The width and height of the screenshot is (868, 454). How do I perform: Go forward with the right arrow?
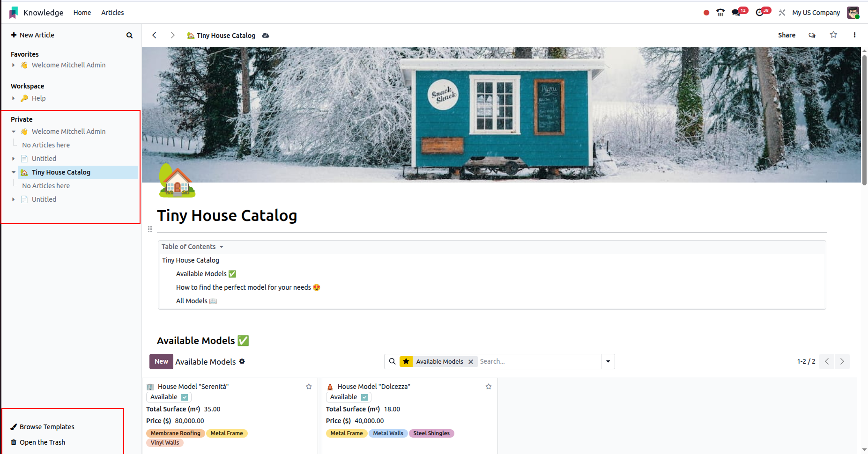coord(172,35)
